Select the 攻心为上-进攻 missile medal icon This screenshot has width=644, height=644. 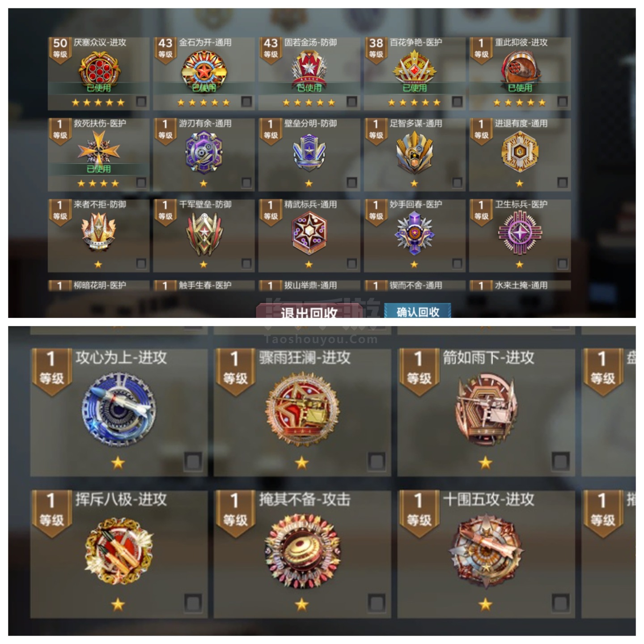[119, 409]
